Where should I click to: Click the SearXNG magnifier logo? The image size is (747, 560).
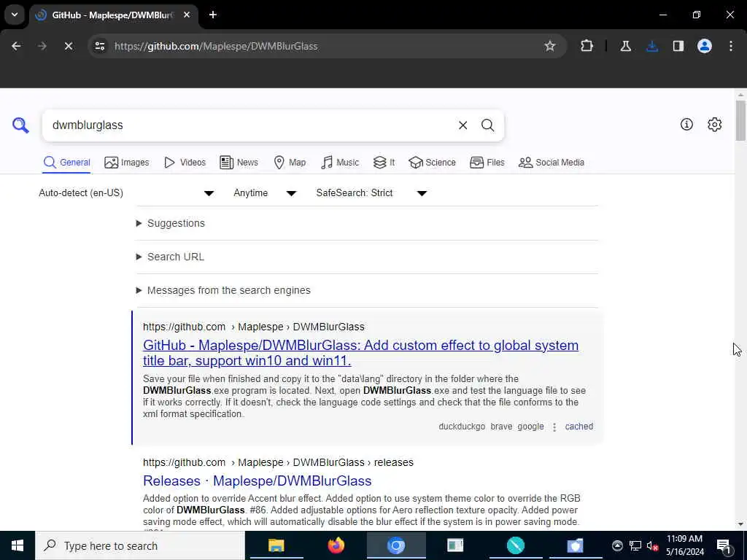20,125
